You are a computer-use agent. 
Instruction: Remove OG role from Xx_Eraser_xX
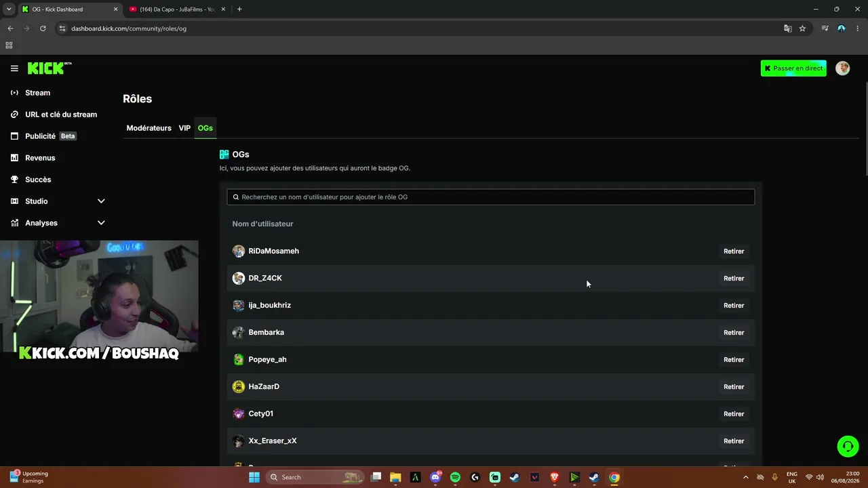click(x=734, y=441)
